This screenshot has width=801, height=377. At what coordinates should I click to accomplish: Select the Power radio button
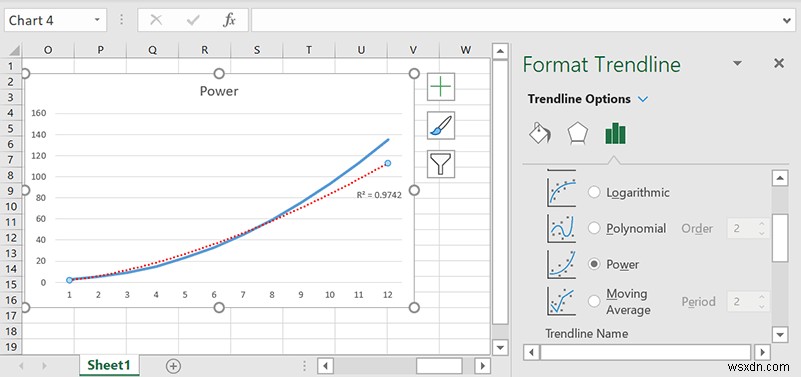pos(594,264)
